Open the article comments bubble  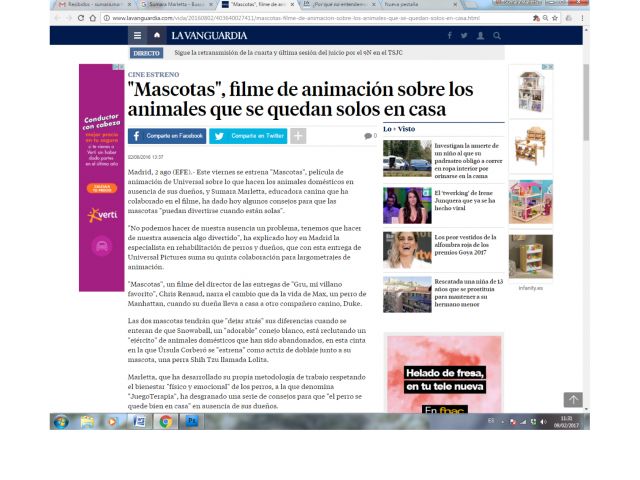(x=370, y=136)
